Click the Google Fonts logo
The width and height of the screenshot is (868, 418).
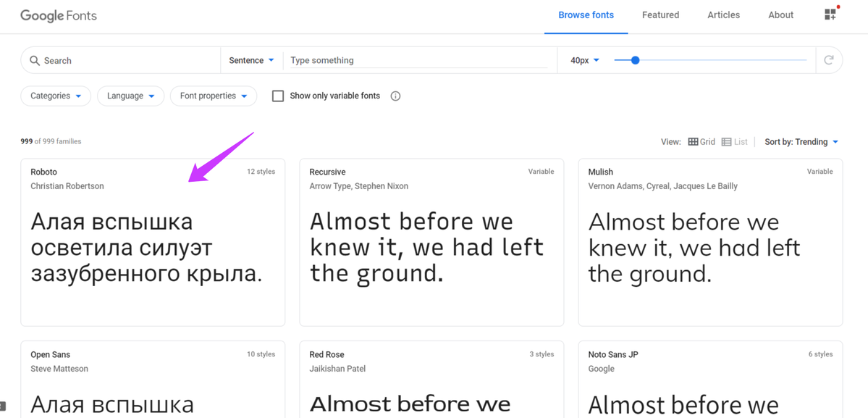pyautogui.click(x=59, y=15)
